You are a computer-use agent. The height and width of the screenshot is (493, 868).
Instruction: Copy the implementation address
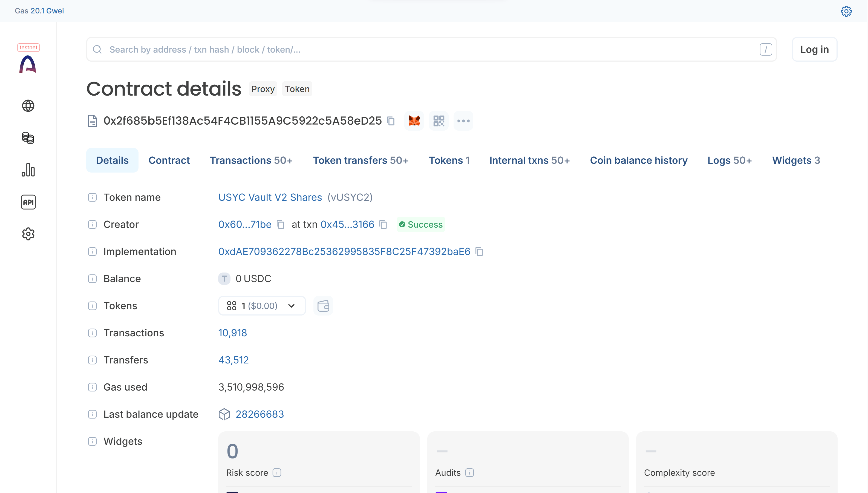click(x=479, y=252)
